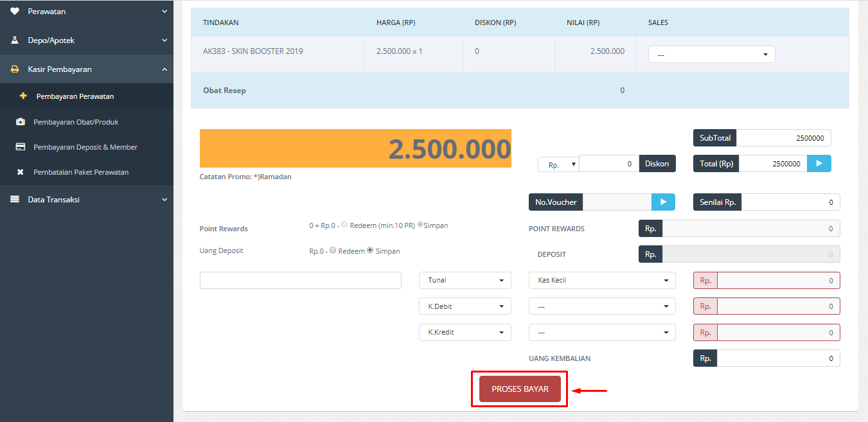Open the Tunai payment method dropdown
Image resolution: width=868 pixels, height=422 pixels.
click(x=465, y=281)
